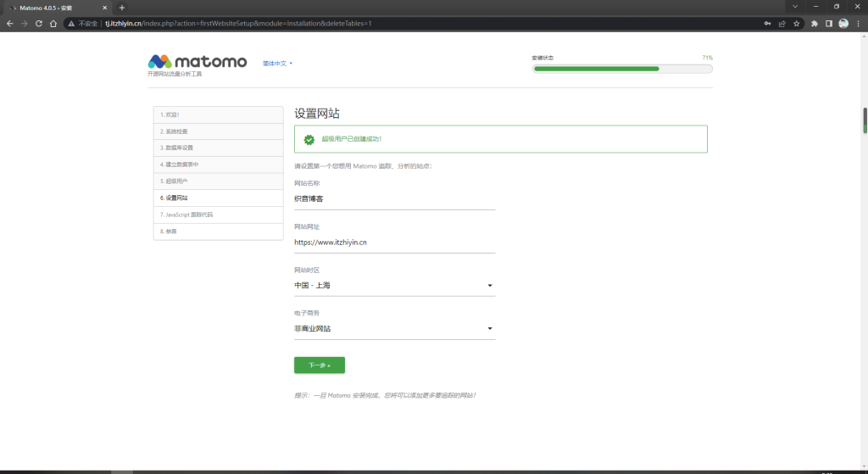Screen dimensions: 868x474
Task: Open the 简体中文 language selector
Action: [x=277, y=63]
